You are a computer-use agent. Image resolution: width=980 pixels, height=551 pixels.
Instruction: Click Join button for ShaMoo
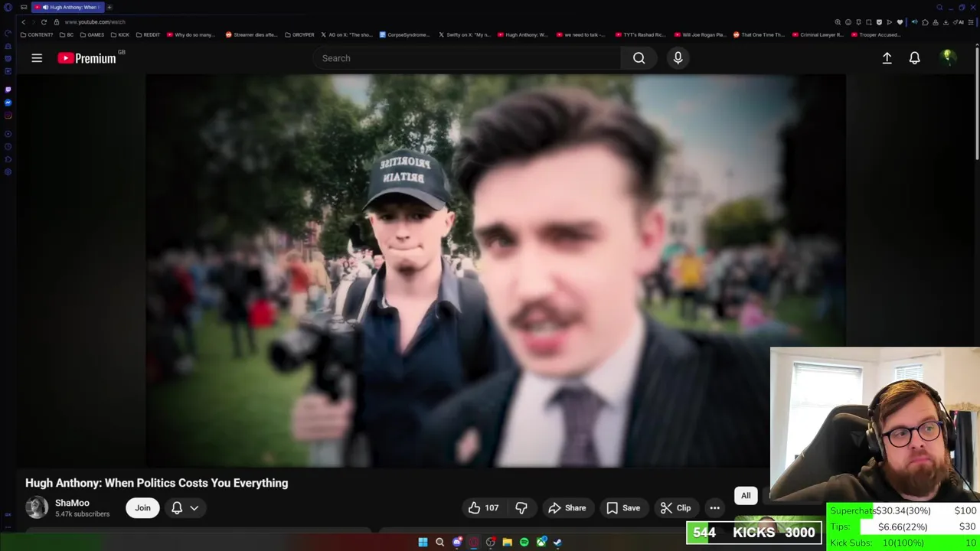[x=143, y=507]
